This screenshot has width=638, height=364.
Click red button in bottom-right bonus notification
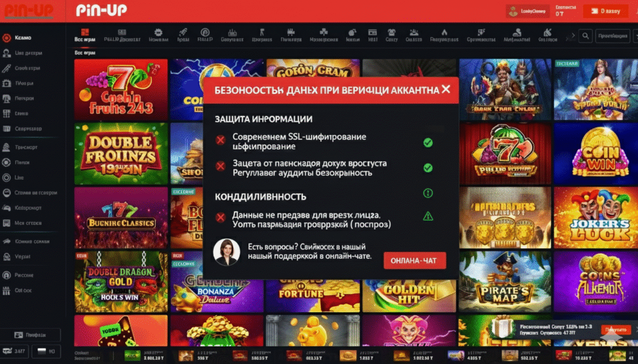point(616,330)
